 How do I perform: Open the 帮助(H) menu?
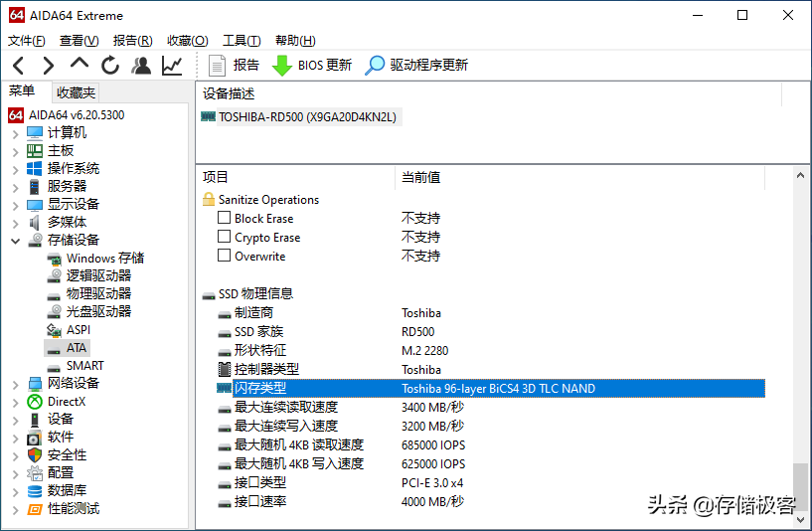pyautogui.click(x=295, y=41)
